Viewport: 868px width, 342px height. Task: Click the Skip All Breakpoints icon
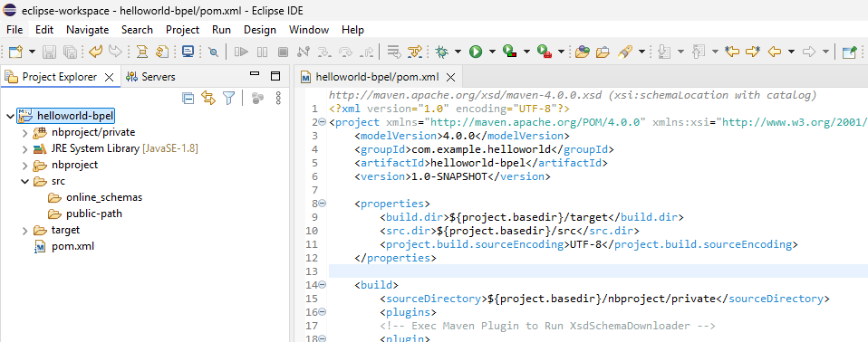213,52
